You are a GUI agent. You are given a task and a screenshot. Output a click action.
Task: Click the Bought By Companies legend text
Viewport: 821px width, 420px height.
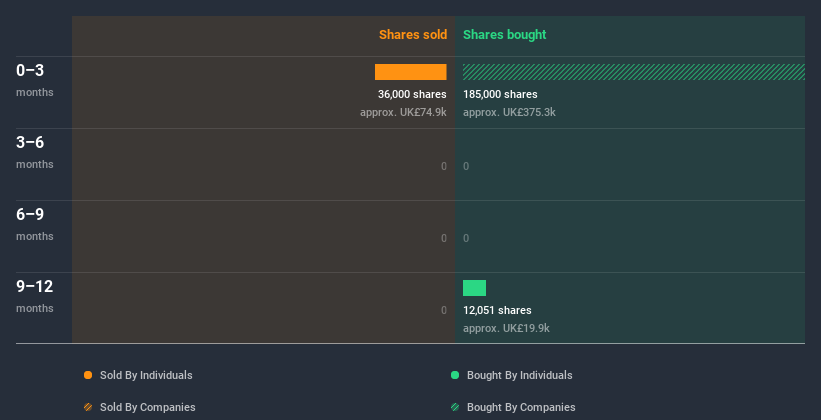coord(521,407)
